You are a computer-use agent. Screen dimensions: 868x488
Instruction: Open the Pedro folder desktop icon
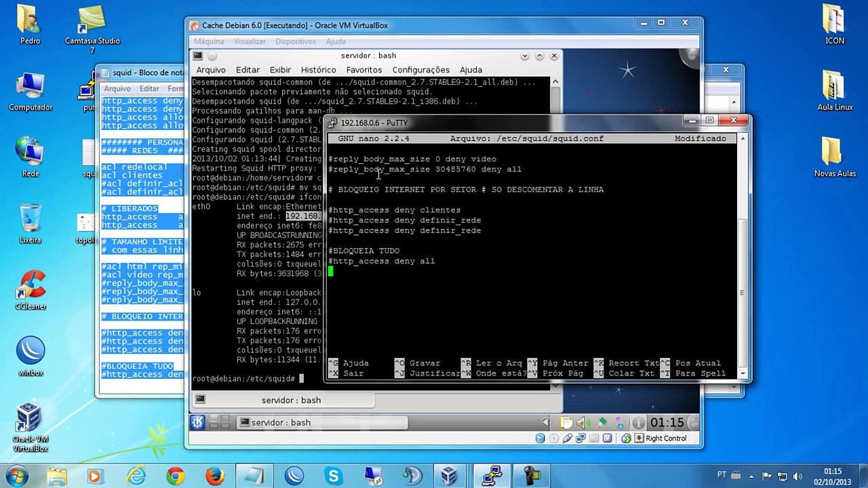30,26
